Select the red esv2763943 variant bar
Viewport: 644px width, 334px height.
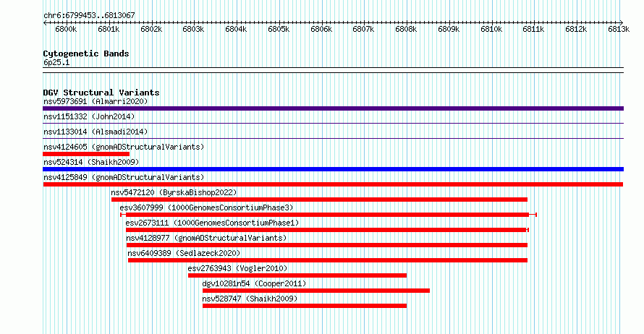(297, 275)
